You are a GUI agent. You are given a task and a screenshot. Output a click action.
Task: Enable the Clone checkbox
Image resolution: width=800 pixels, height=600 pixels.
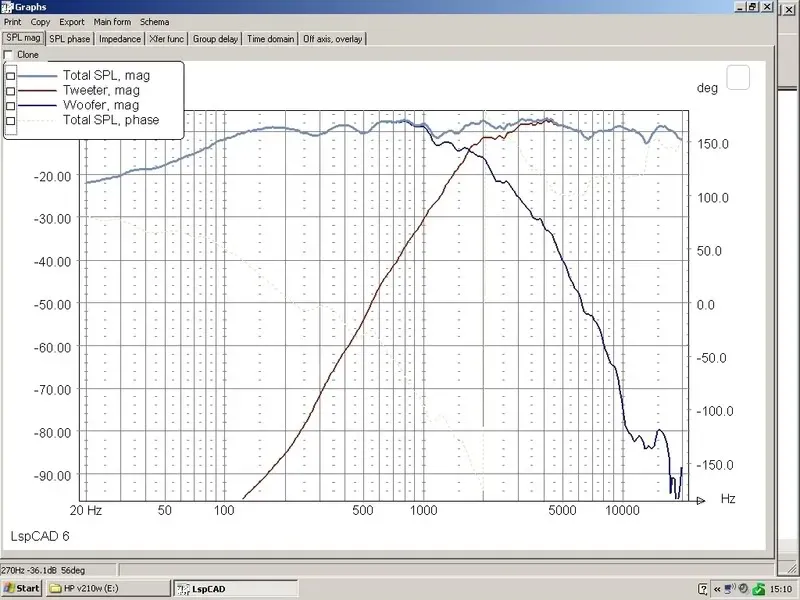point(8,55)
